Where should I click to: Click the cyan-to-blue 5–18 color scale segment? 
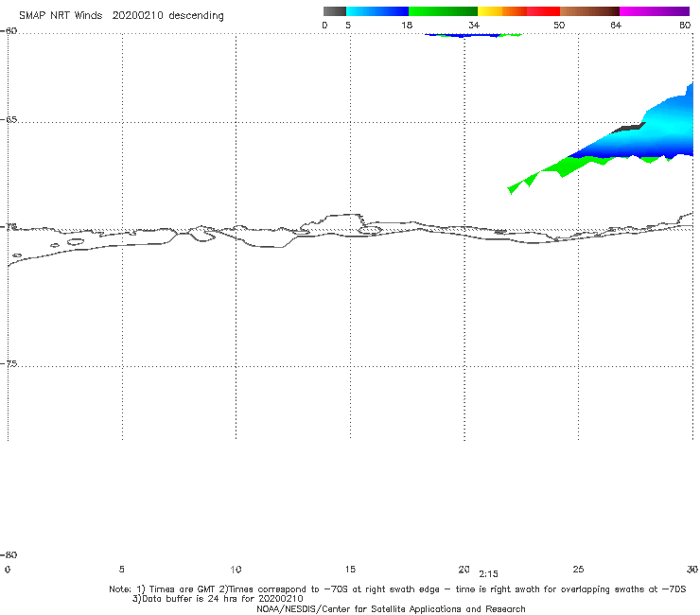tap(377, 11)
